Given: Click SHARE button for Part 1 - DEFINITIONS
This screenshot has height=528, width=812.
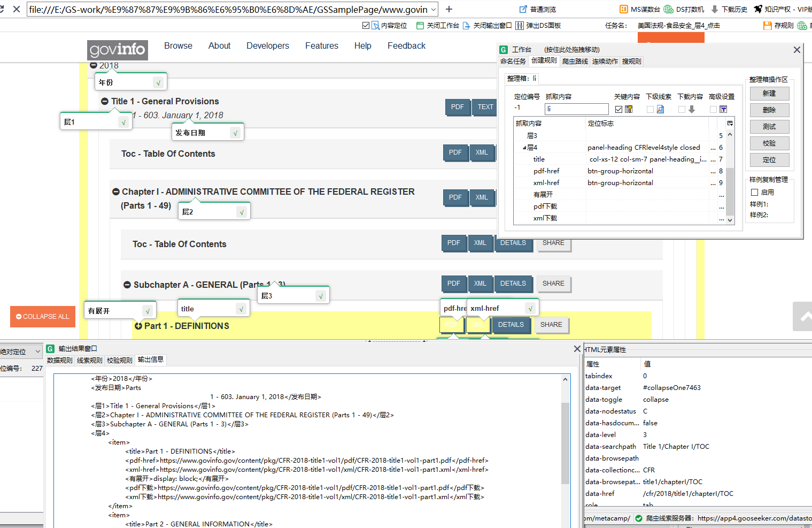Looking at the screenshot, I should coord(551,325).
